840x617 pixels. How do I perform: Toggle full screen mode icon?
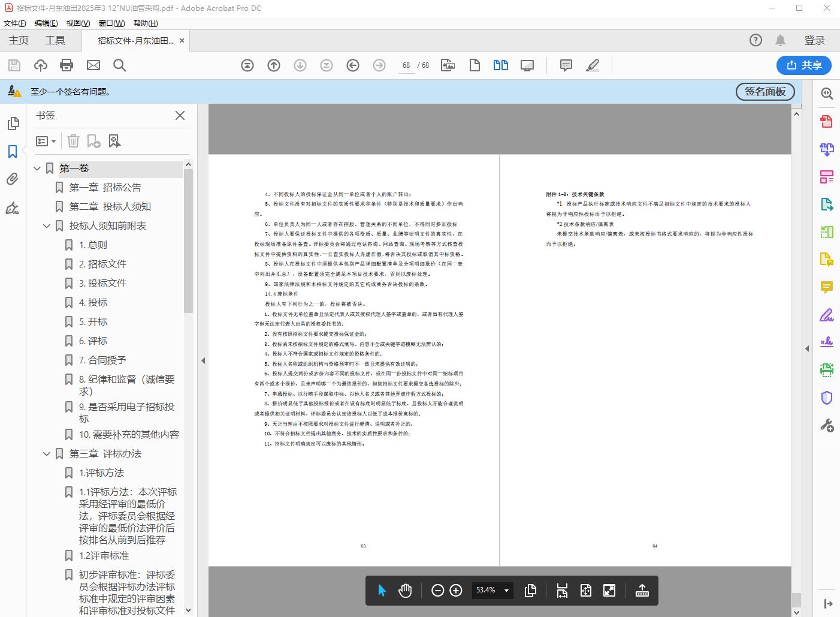tap(609, 591)
